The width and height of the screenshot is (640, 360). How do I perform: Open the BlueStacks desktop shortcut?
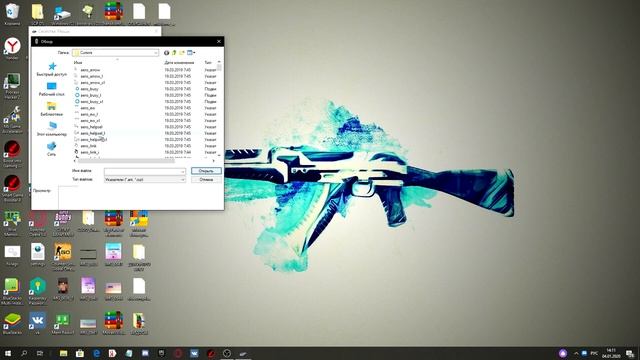point(12,324)
